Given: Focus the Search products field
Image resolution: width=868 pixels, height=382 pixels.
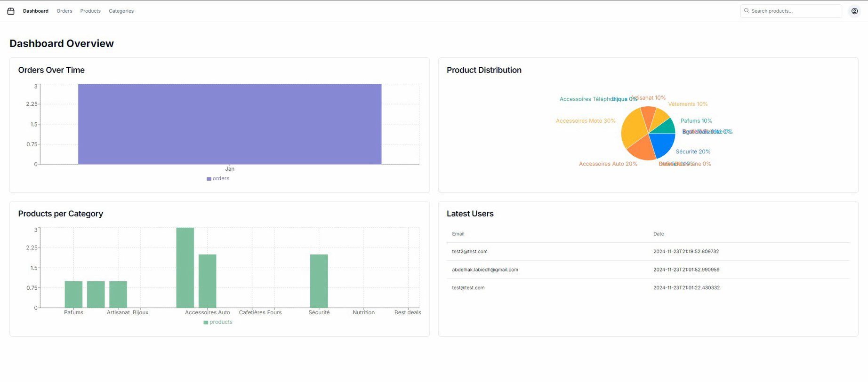Looking at the screenshot, I should coord(791,11).
